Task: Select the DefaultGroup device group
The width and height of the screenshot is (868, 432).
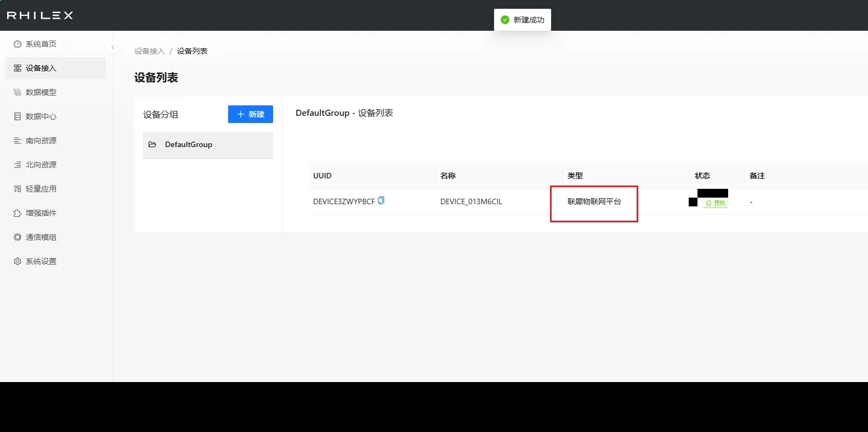Action: click(x=207, y=145)
